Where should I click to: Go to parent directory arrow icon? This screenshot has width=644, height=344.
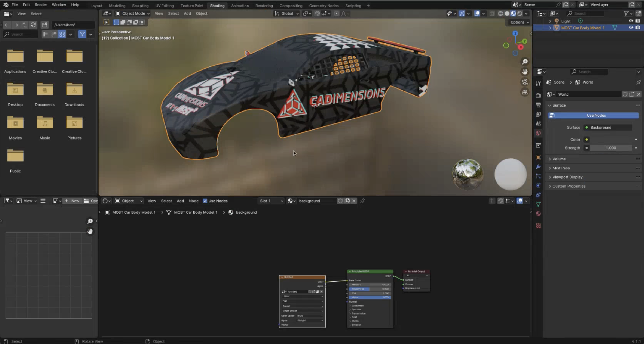pyautogui.click(x=24, y=25)
